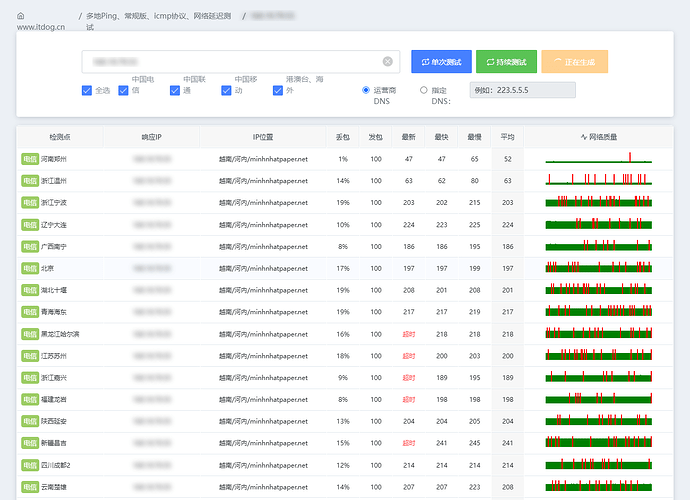Sort by the 最快 column header
The height and width of the screenshot is (500, 690).
[441, 137]
